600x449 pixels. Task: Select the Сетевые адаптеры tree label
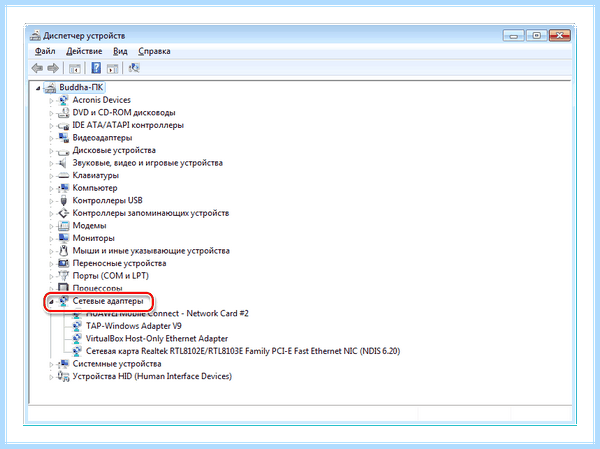[x=108, y=301]
